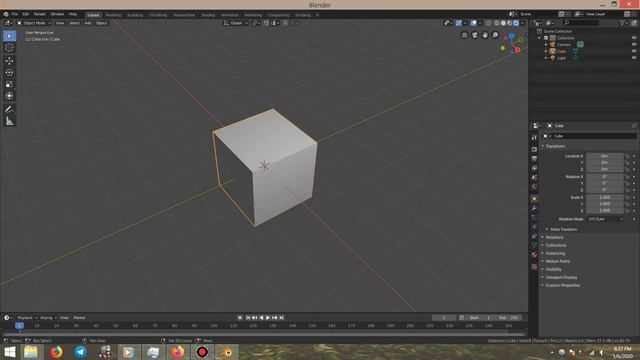Select the Rotate tool
This screenshot has height=360, width=640.
click(9, 73)
